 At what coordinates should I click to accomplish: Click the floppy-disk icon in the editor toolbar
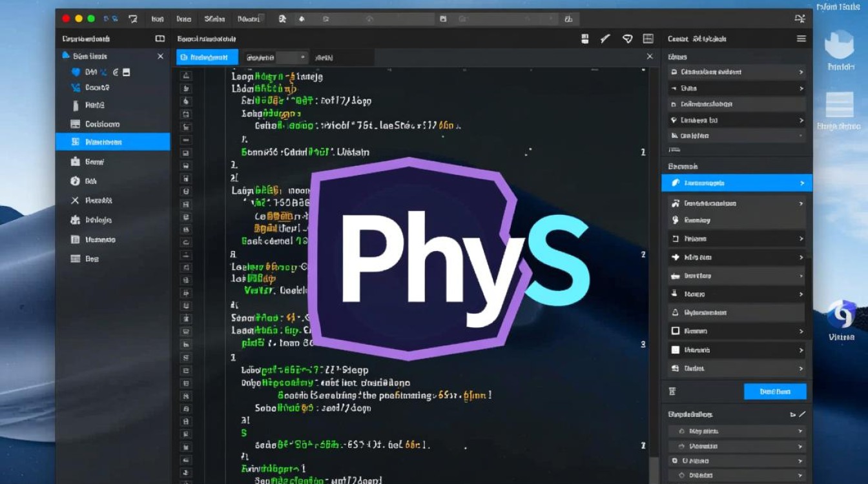point(585,39)
